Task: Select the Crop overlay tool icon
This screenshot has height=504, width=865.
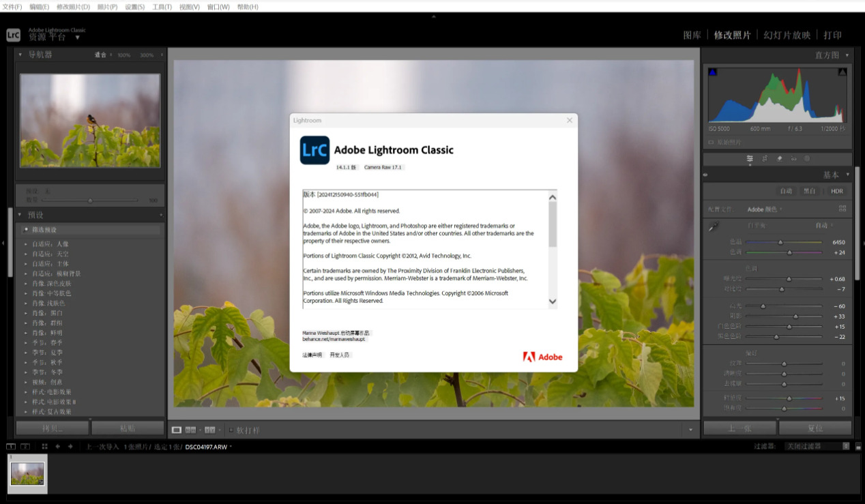Action: pos(765,158)
